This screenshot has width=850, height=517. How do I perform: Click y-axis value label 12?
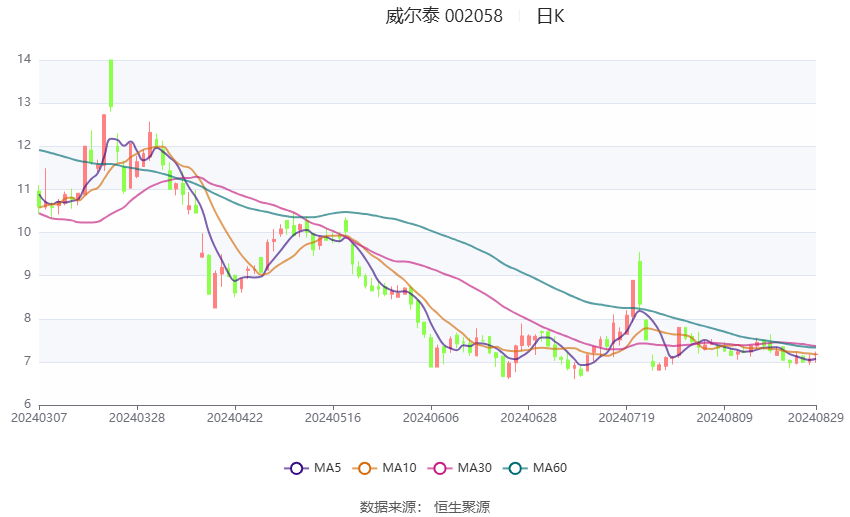(24, 145)
